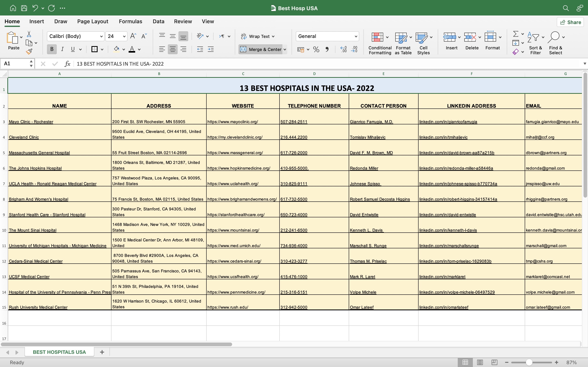The image size is (588, 367).
Task: Click the Cut scissors icon
Action: [x=29, y=34]
